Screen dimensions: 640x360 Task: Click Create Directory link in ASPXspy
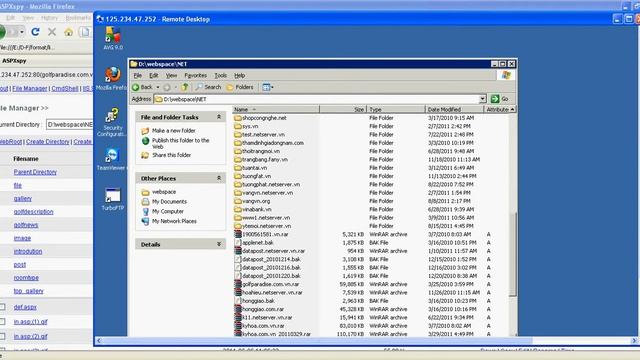point(48,142)
